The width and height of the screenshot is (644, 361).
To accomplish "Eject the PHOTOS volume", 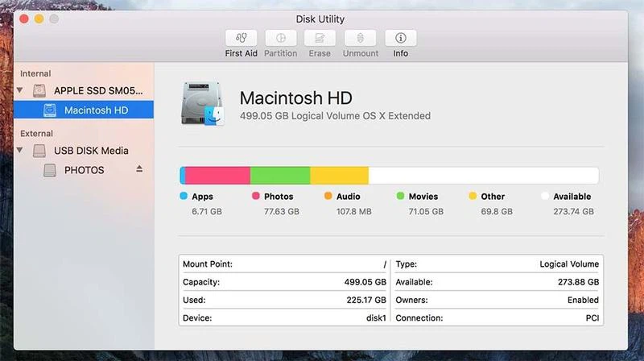I will [x=139, y=169].
